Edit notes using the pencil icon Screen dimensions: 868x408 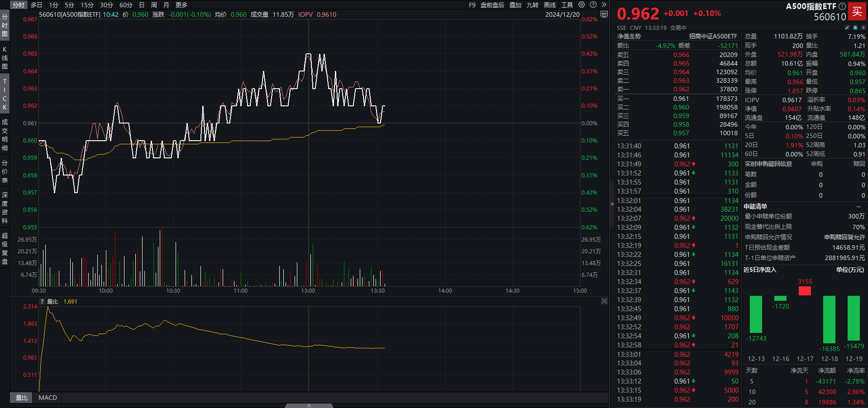coord(847,28)
